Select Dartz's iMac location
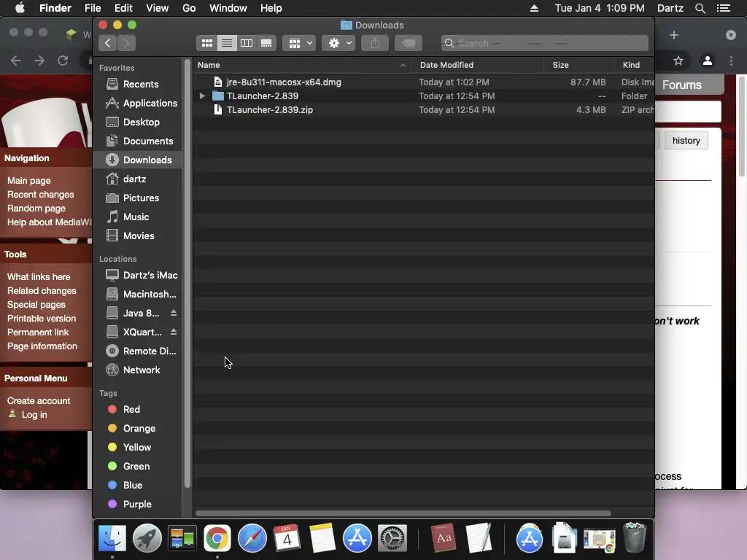The height and width of the screenshot is (560, 747). pyautogui.click(x=137, y=275)
